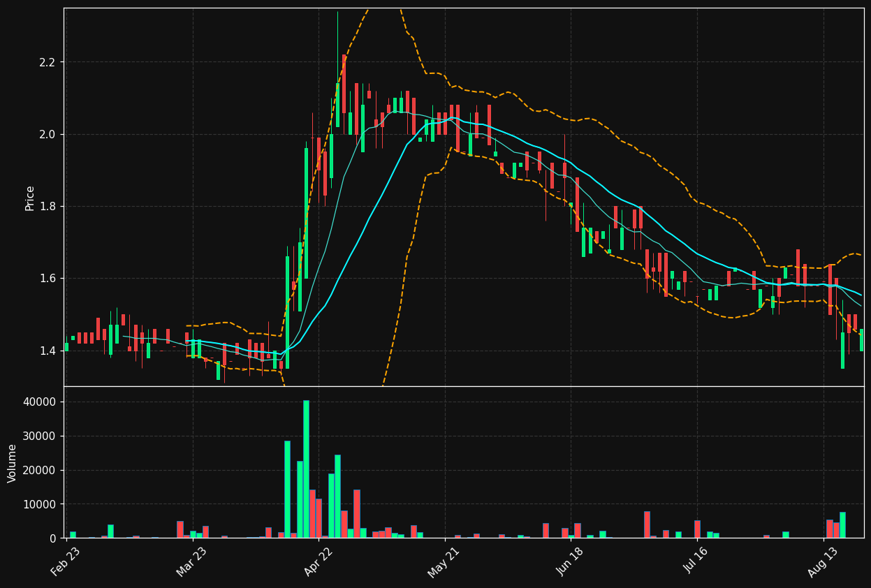871x588 pixels.
Task: Click the 1.8 price tick label
Action: point(49,207)
